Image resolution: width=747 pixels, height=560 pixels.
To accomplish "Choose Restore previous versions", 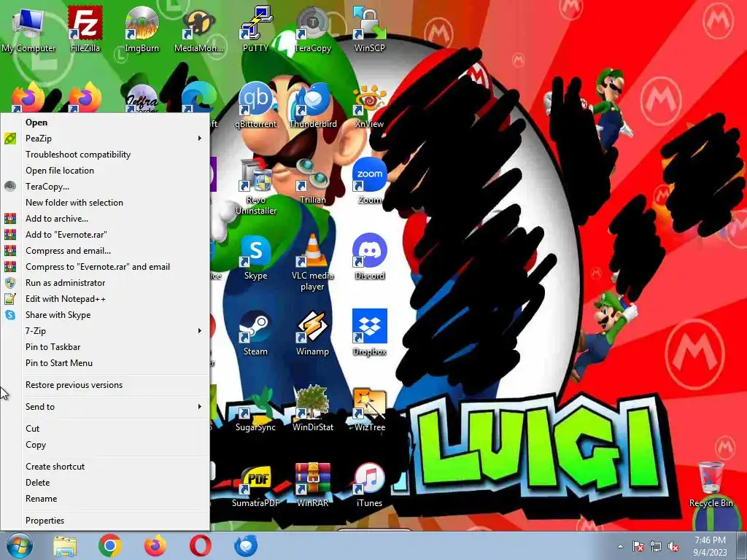I will 105,385.
